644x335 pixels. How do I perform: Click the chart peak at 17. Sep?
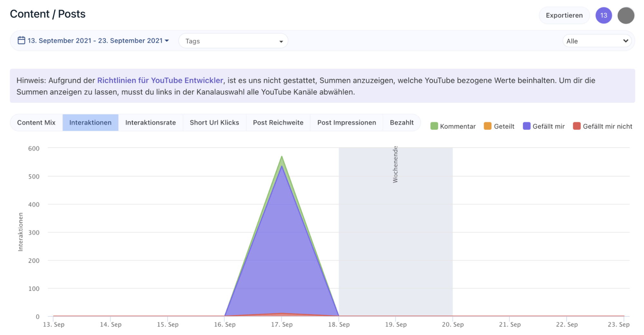282,157
